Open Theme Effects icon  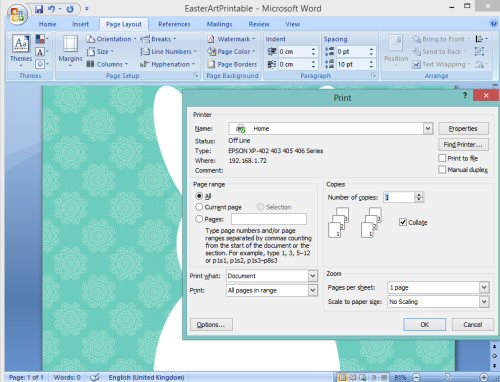click(x=42, y=64)
